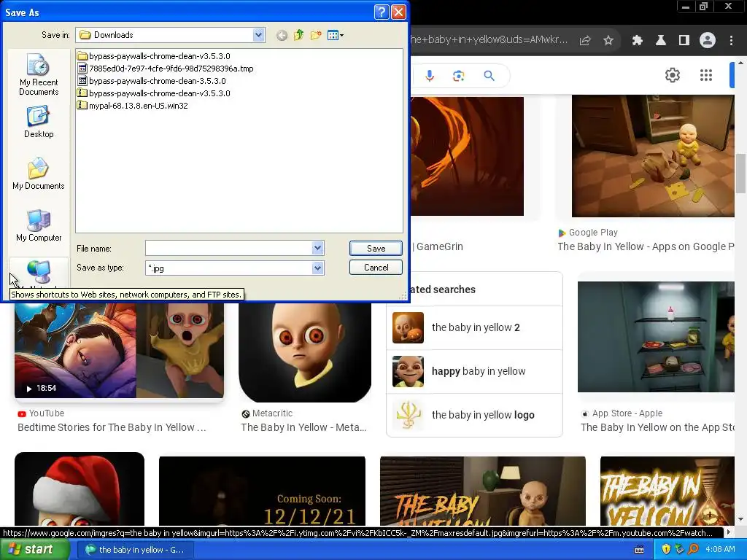Go to My Computer in Save As
This screenshot has width=747, height=560.
pyautogui.click(x=39, y=226)
